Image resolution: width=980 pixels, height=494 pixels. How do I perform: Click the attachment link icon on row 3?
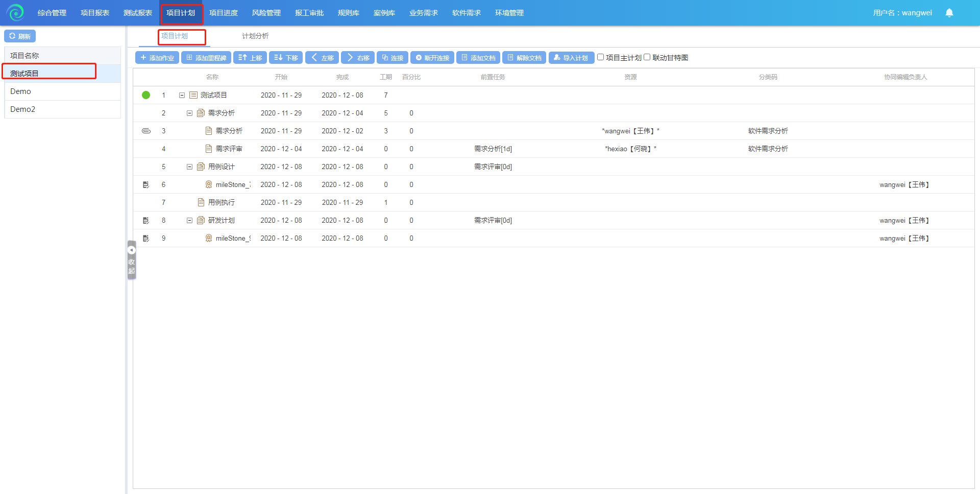pyautogui.click(x=146, y=131)
